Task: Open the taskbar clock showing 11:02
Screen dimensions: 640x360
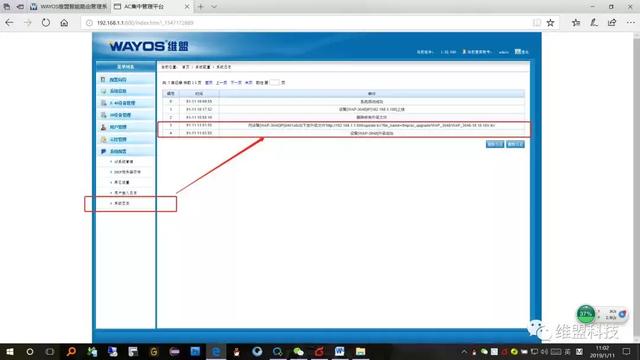Action: click(602, 351)
